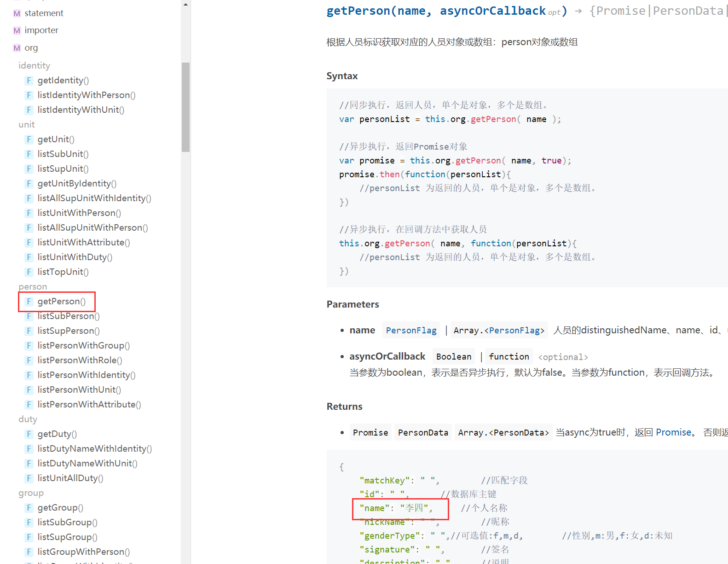Screen dimensions: 728x564
Task: Click the F icon next to listSupPerson()
Action: pos(29,331)
